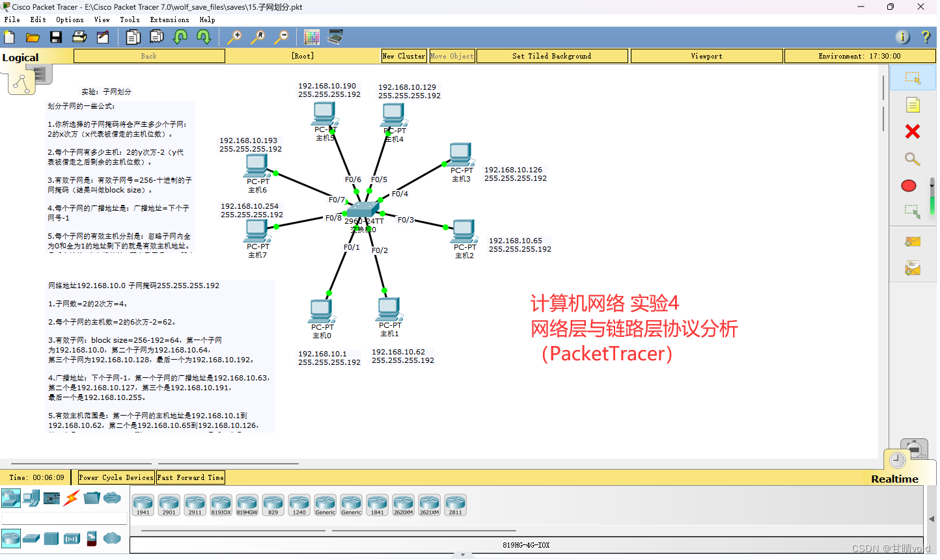Screen dimensions: 940x560
Task: Select the Miscellaneous folder category icon
Action: coord(92,498)
